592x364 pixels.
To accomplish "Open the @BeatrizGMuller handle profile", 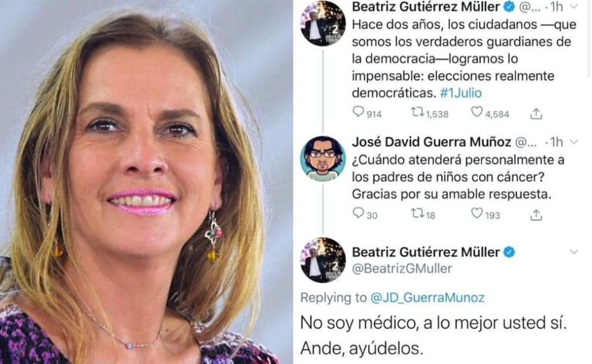I will coord(402,269).
